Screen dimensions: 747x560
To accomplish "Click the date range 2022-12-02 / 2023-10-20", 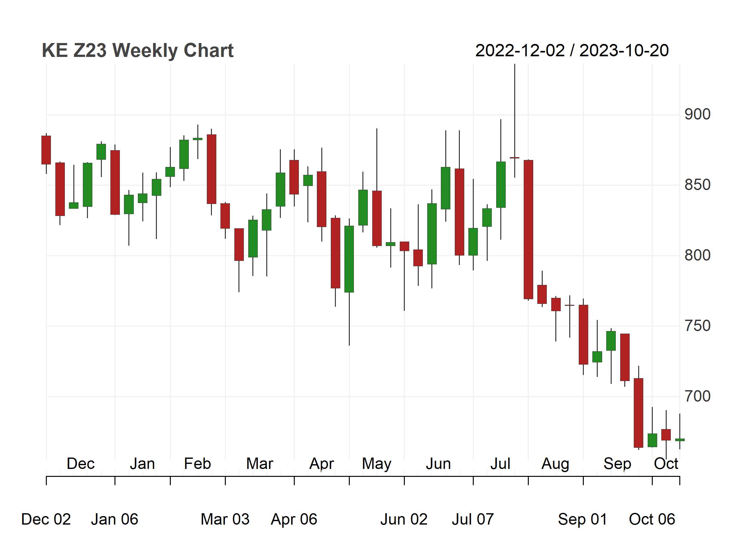I will point(572,51).
